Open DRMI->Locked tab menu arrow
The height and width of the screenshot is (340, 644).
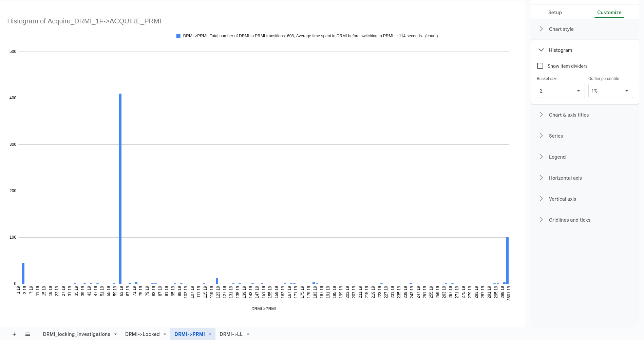[x=165, y=334]
